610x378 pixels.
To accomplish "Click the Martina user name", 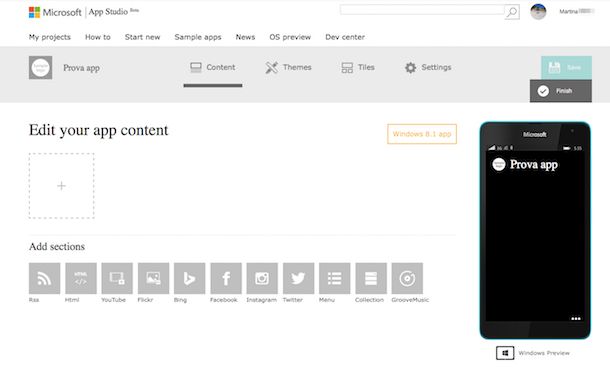I will coord(577,11).
